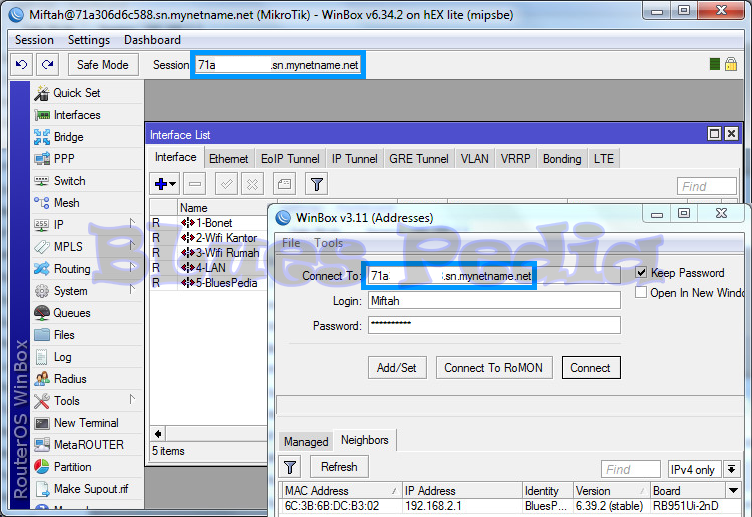Open MetaROUTER from the sidebar
Screen dimensions: 752x517
[87, 445]
